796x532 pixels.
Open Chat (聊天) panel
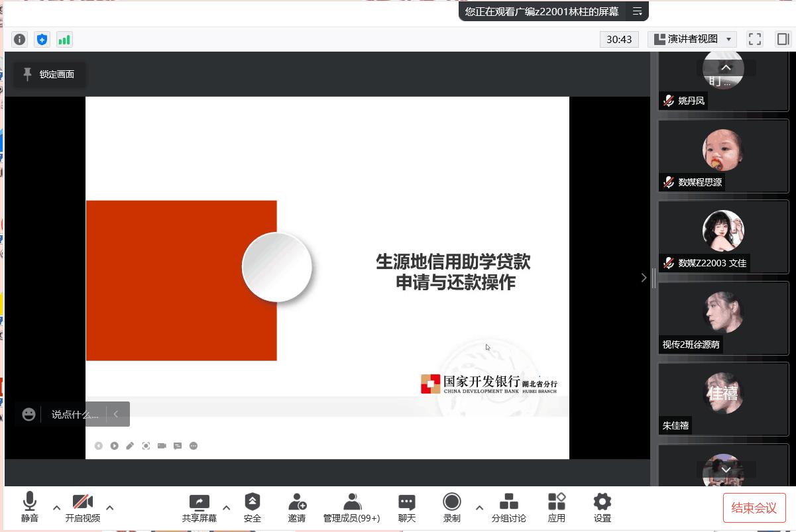click(407, 507)
